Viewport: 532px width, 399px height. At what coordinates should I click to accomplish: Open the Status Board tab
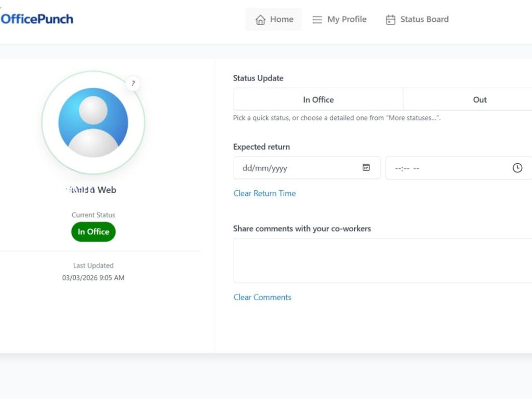424,20
